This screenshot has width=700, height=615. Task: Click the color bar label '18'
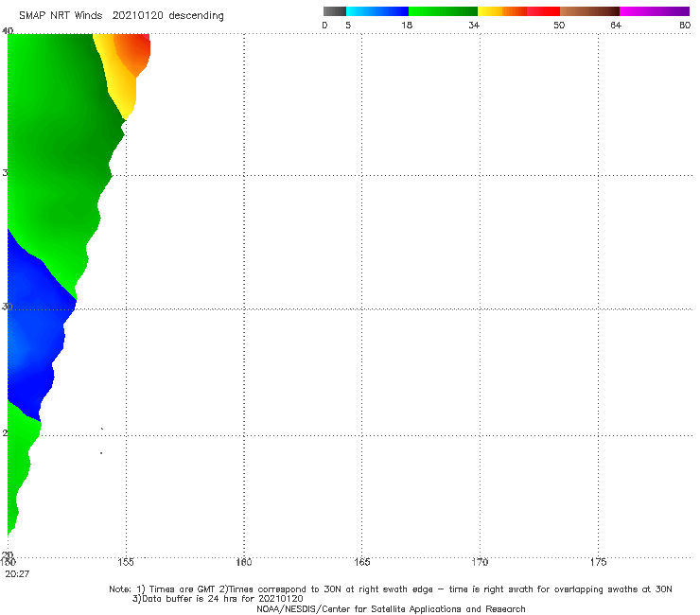click(x=407, y=25)
